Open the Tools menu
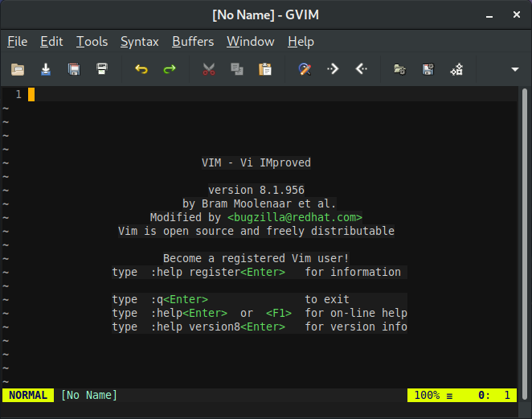This screenshot has width=532, height=419. pos(92,42)
